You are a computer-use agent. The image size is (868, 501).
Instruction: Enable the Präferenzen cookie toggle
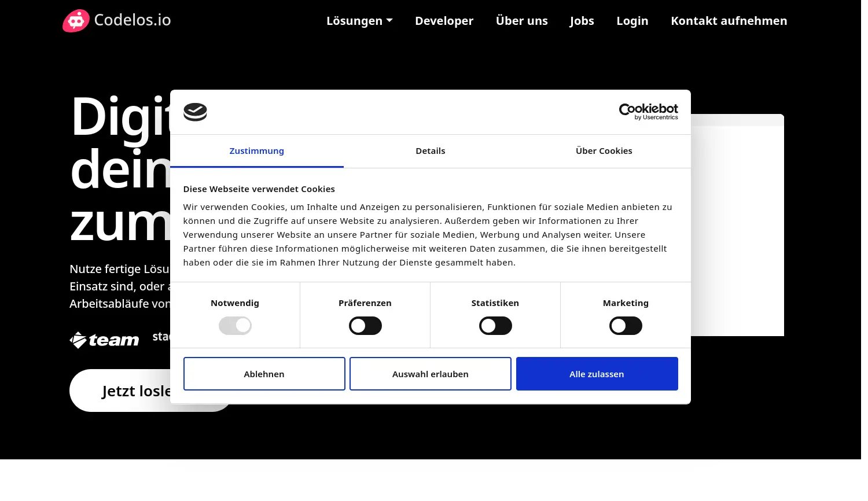pyautogui.click(x=365, y=325)
